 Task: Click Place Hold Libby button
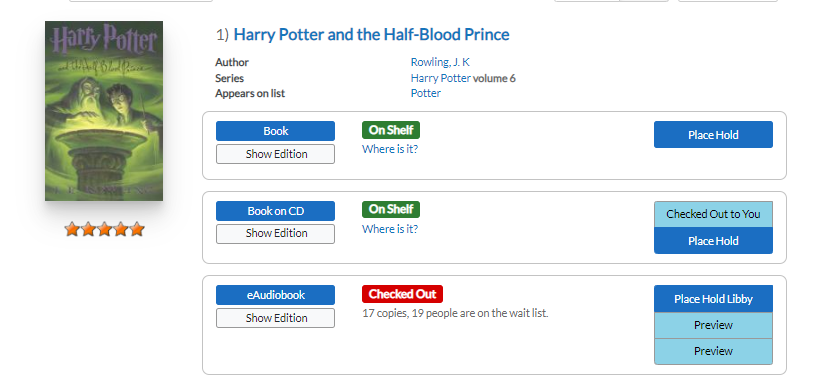[x=713, y=299]
